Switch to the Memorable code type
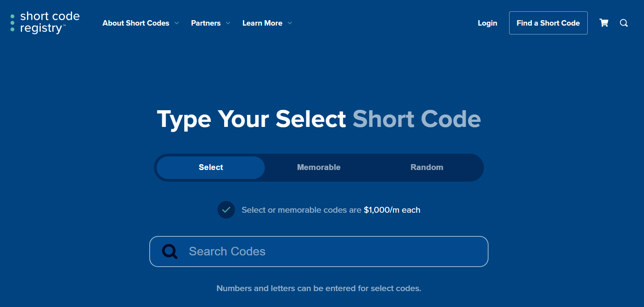The height and width of the screenshot is (307, 644). tap(319, 167)
